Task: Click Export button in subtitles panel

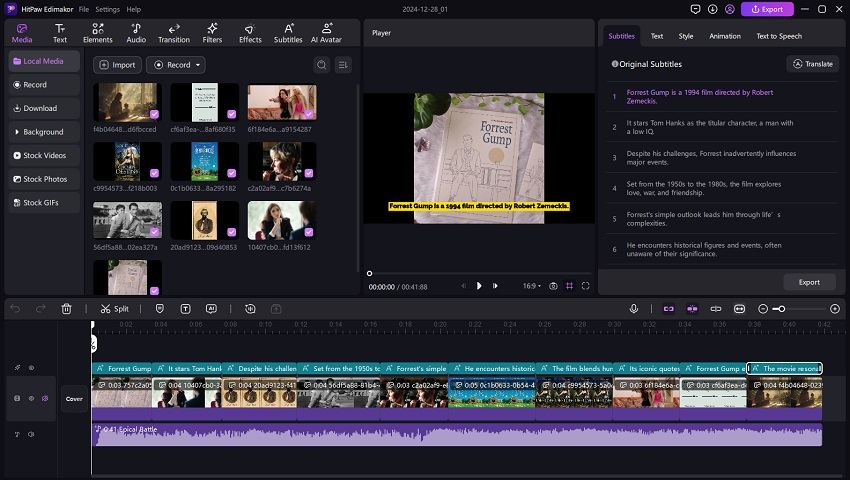Action: (x=809, y=282)
